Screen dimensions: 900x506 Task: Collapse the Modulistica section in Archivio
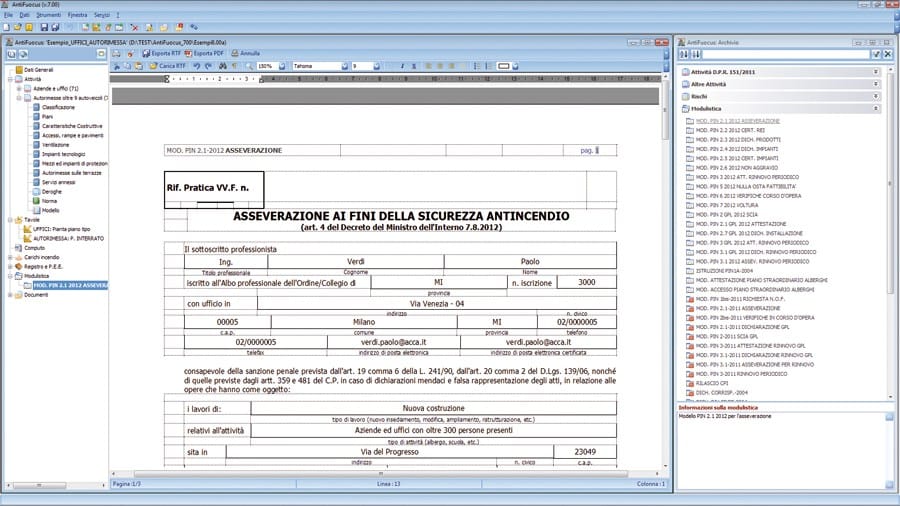click(x=875, y=107)
